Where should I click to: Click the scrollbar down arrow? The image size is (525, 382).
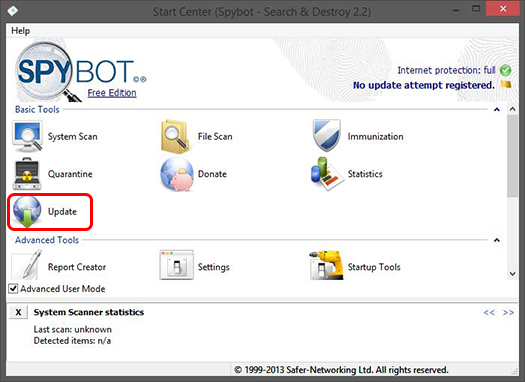coord(512,274)
